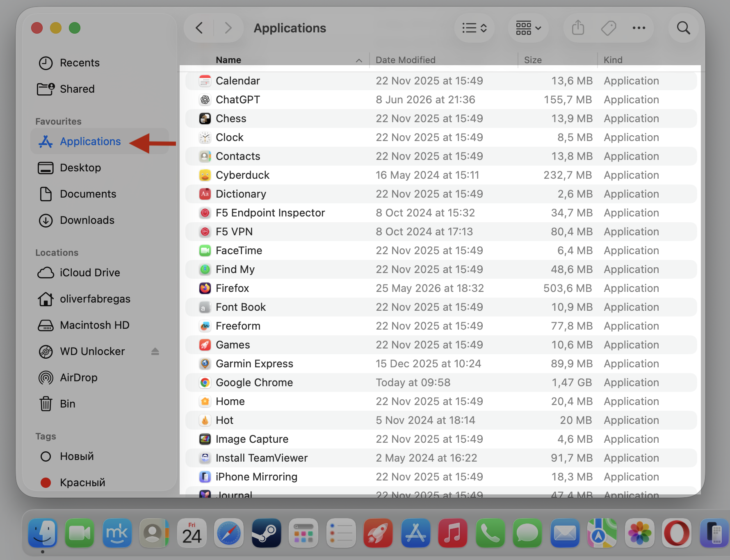Open Photos from the Dock
Image resolution: width=730 pixels, height=560 pixels.
click(x=639, y=533)
